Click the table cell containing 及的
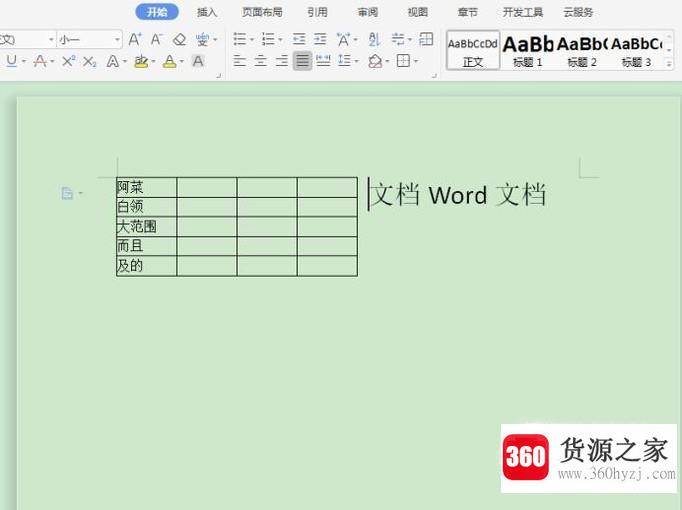 point(147,266)
